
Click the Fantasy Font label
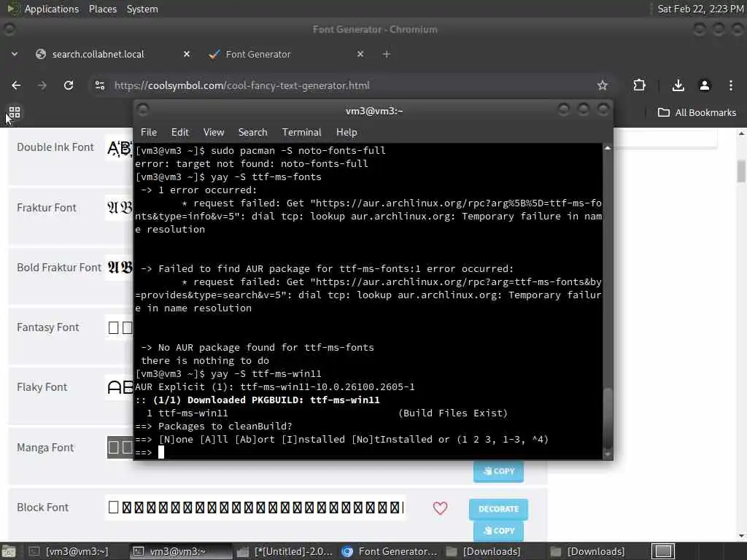coord(47,327)
